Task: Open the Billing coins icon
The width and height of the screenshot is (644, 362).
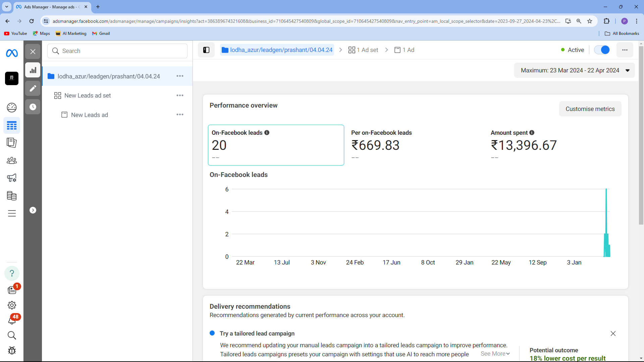Action: (x=12, y=196)
